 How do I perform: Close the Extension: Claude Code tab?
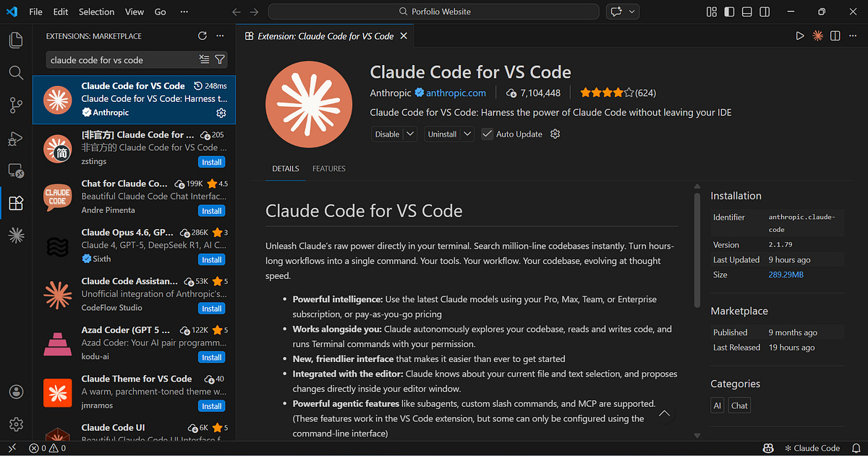404,35
